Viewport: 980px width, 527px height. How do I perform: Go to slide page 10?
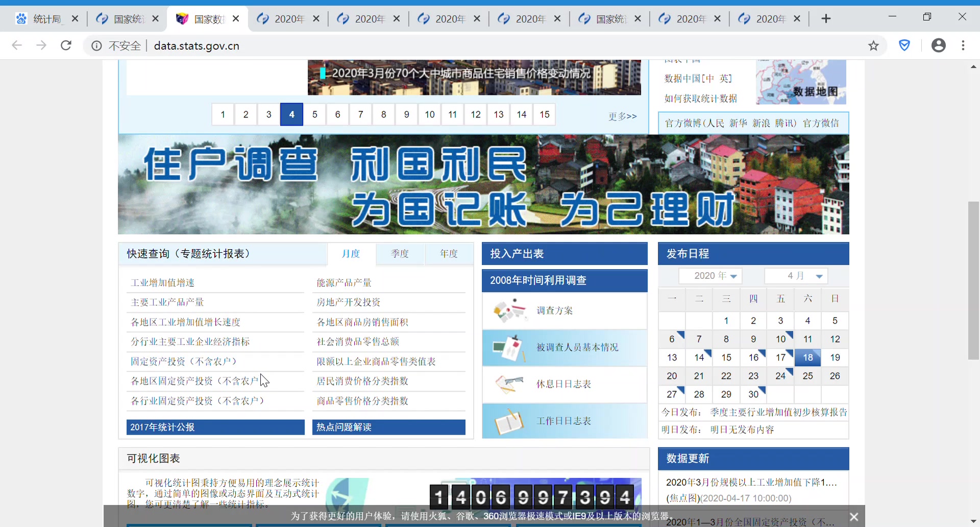pos(430,114)
